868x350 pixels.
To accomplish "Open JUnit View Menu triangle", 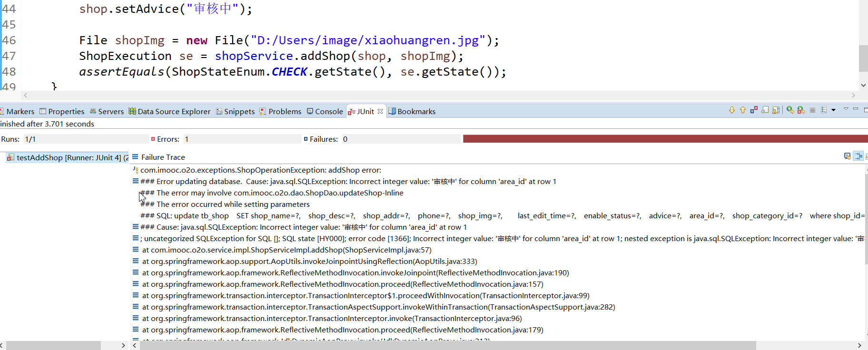I will (846, 109).
